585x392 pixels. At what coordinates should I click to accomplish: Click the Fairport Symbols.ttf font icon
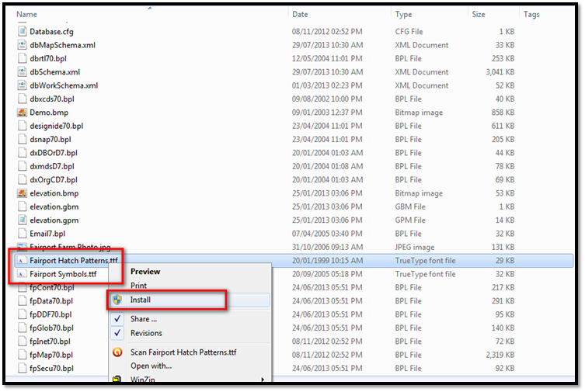pos(22,274)
